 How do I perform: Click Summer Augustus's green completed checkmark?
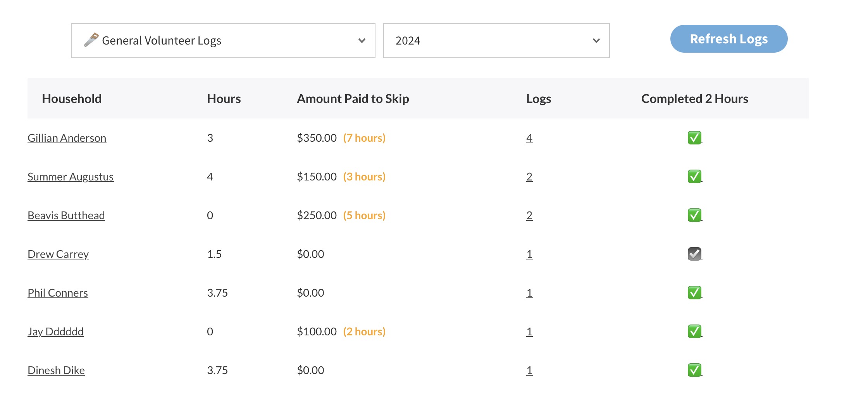[694, 177]
